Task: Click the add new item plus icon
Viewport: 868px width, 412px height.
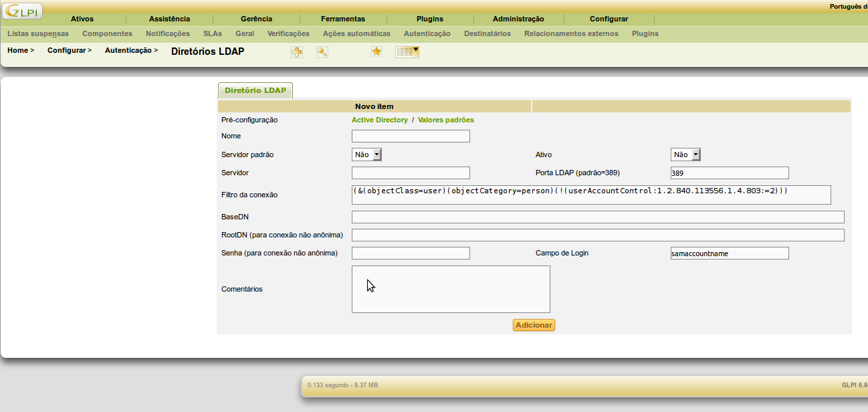Action: [296, 51]
